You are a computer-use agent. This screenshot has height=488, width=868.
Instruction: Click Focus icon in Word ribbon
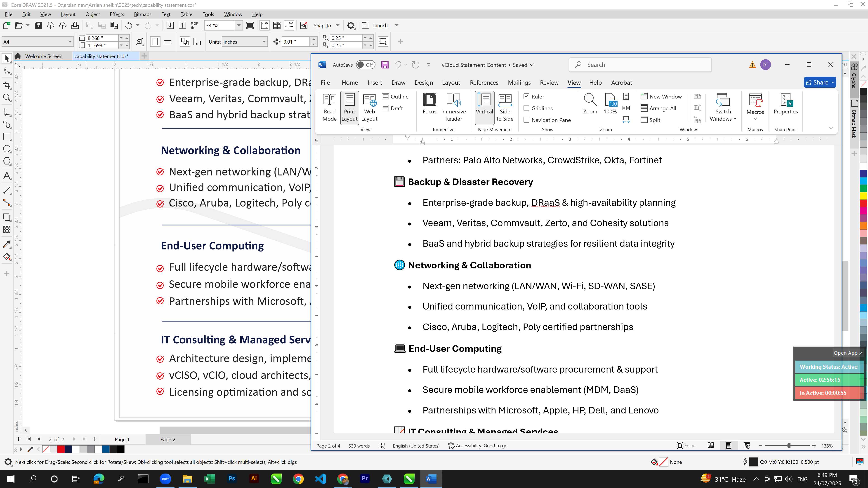429,104
